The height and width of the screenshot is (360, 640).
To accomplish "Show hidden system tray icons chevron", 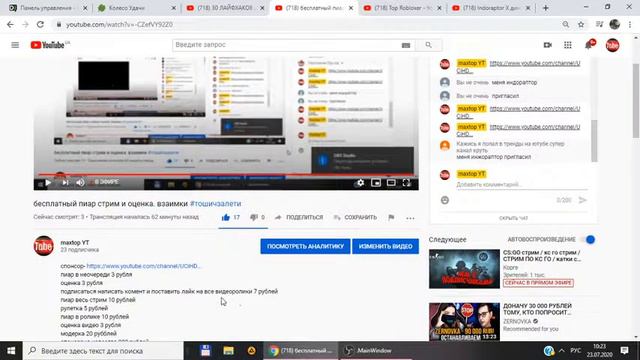I will coord(562,351).
